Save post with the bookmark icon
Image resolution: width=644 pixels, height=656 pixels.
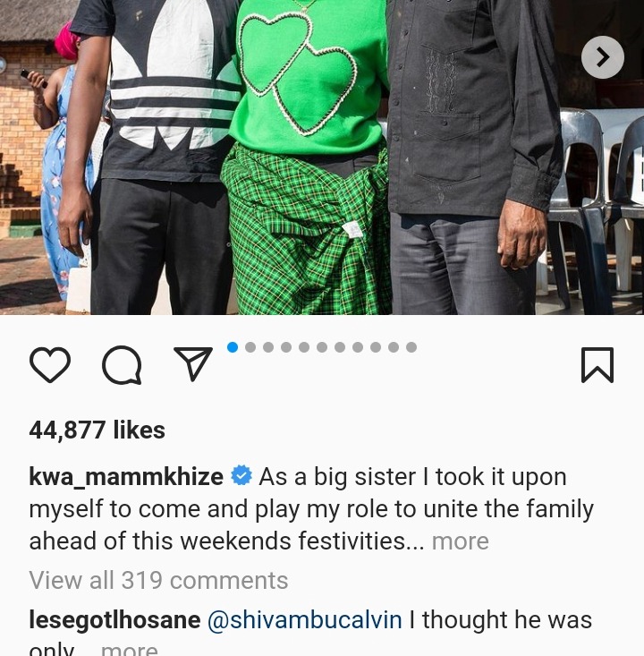point(597,365)
